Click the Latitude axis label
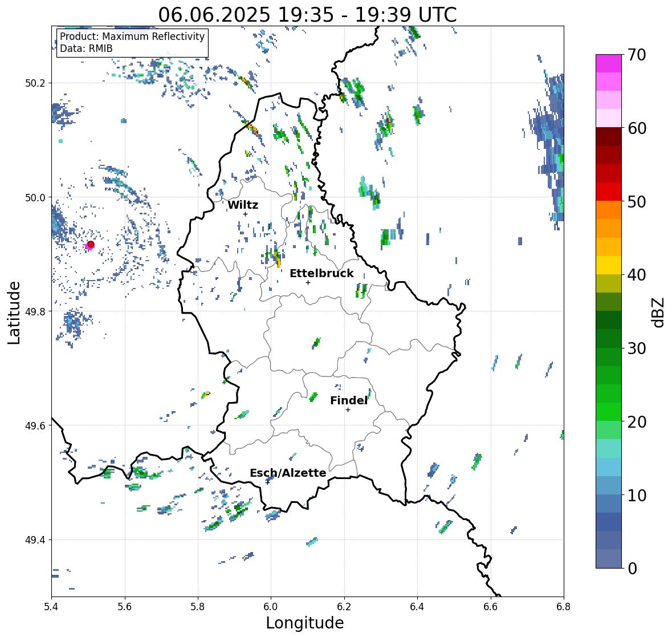Screen dimensions: 672x637 pyautogui.click(x=14, y=313)
